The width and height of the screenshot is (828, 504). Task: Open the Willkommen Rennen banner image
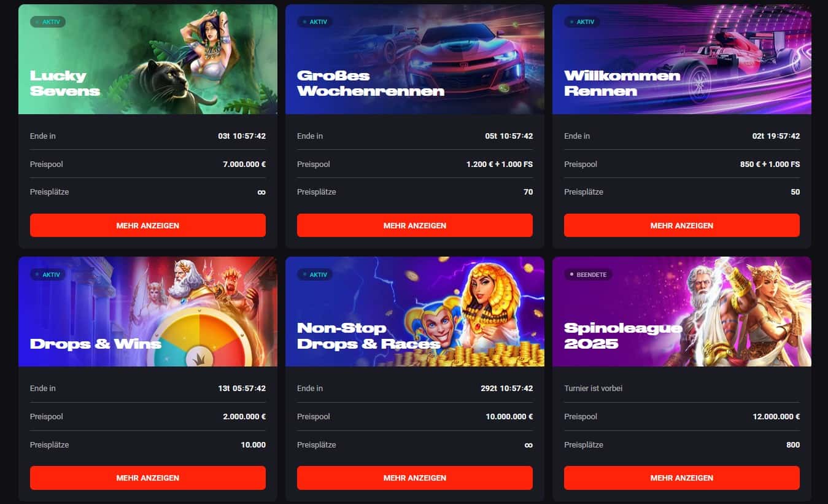click(682, 60)
